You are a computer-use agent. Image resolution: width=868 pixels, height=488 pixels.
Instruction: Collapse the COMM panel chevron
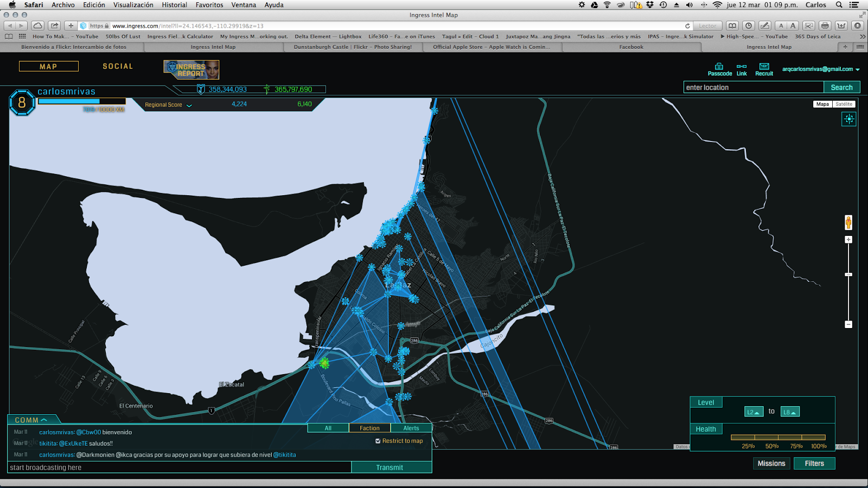pyautogui.click(x=43, y=420)
